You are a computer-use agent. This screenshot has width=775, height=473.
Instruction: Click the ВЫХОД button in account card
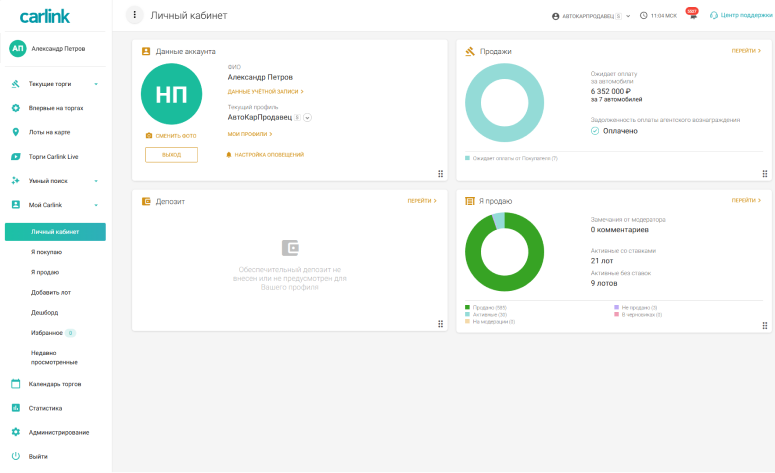click(x=171, y=155)
